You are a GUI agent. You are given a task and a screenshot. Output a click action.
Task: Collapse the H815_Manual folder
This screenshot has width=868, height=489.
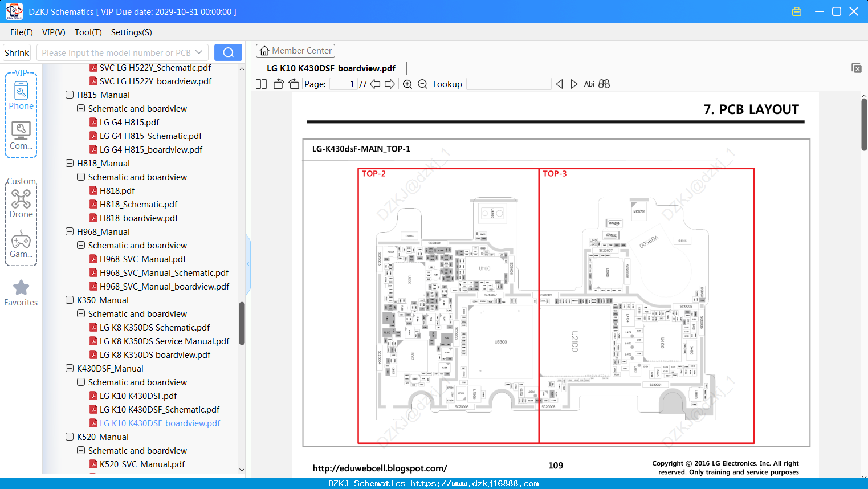70,95
